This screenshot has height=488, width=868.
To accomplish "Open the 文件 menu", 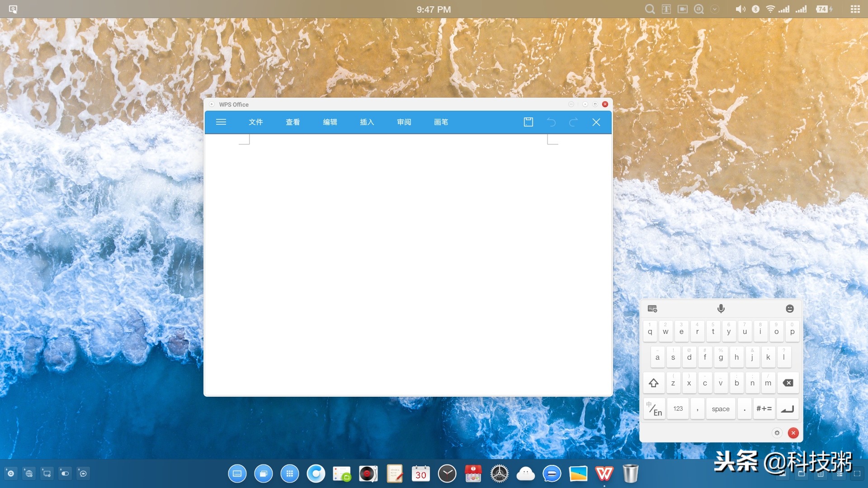I will [255, 122].
